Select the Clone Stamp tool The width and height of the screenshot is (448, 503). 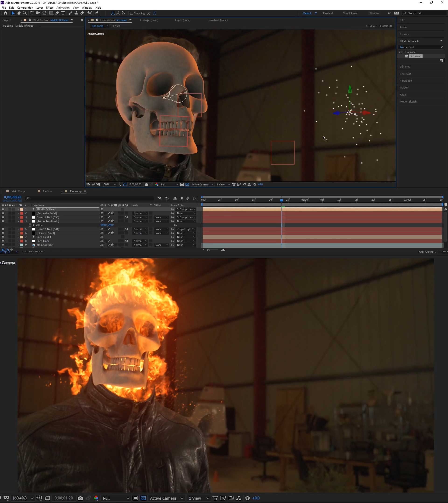pyautogui.click(x=76, y=13)
